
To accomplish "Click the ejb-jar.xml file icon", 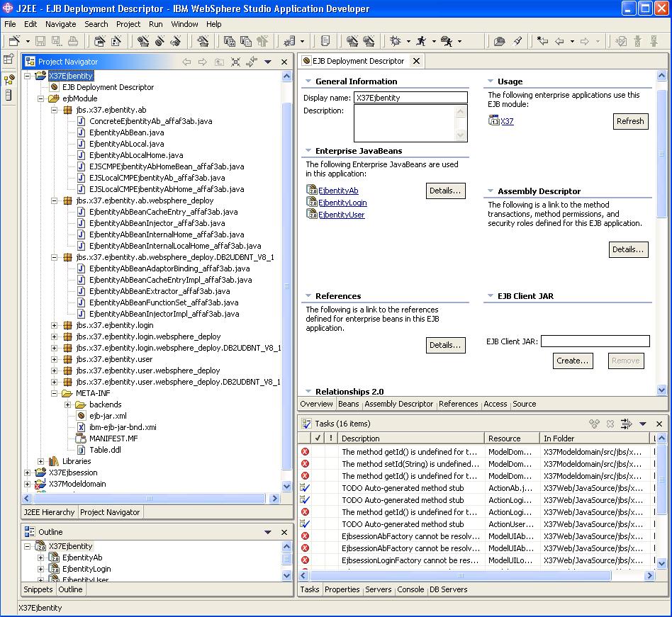I will (x=81, y=416).
